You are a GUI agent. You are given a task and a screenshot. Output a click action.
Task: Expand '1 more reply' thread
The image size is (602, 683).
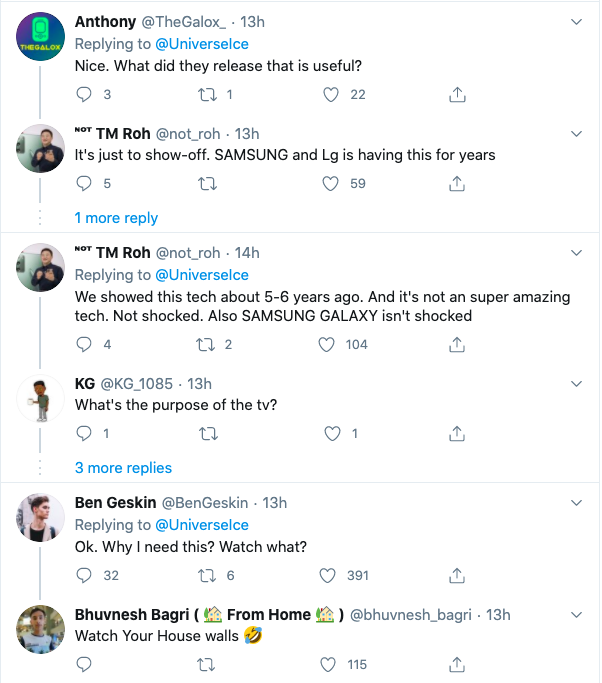116,218
